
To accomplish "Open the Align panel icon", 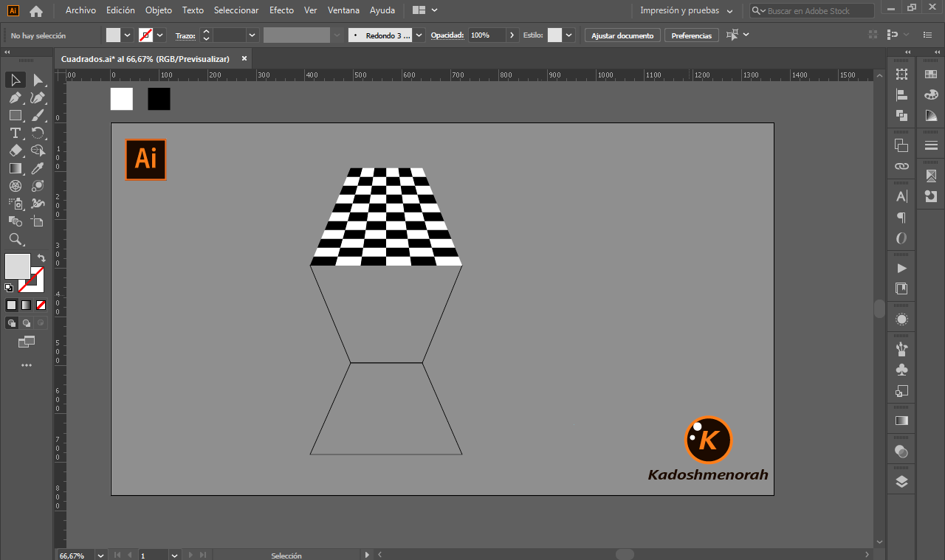I will [901, 94].
